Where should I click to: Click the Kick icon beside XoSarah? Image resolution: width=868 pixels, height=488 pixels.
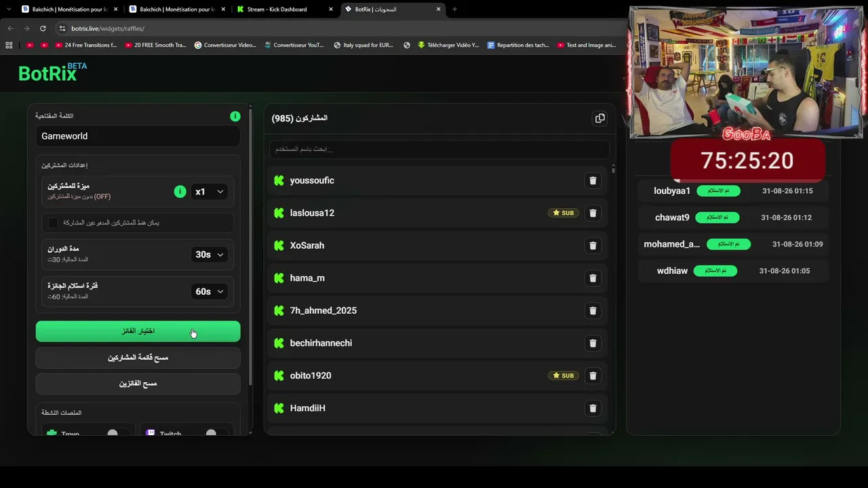click(x=279, y=245)
